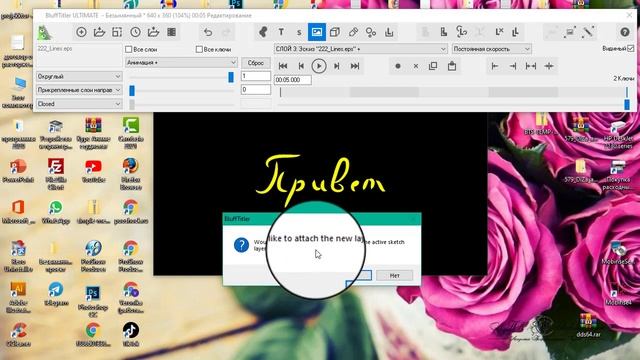Click the TikTok desktop shortcut
The image size is (640, 360).
131,334
